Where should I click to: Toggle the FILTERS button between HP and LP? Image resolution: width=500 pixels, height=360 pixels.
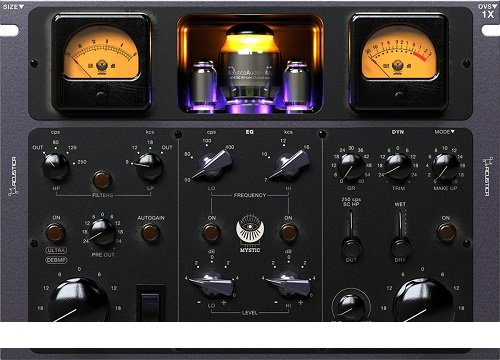tap(102, 180)
